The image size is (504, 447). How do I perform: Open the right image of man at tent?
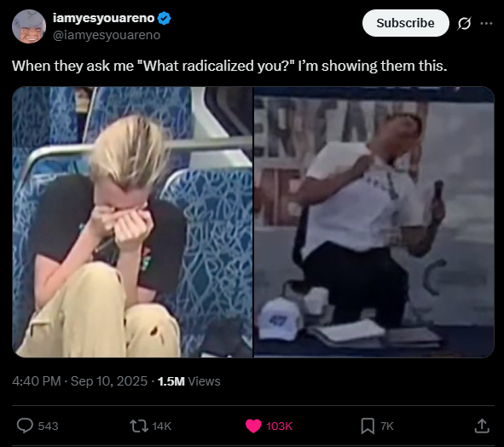(374, 222)
